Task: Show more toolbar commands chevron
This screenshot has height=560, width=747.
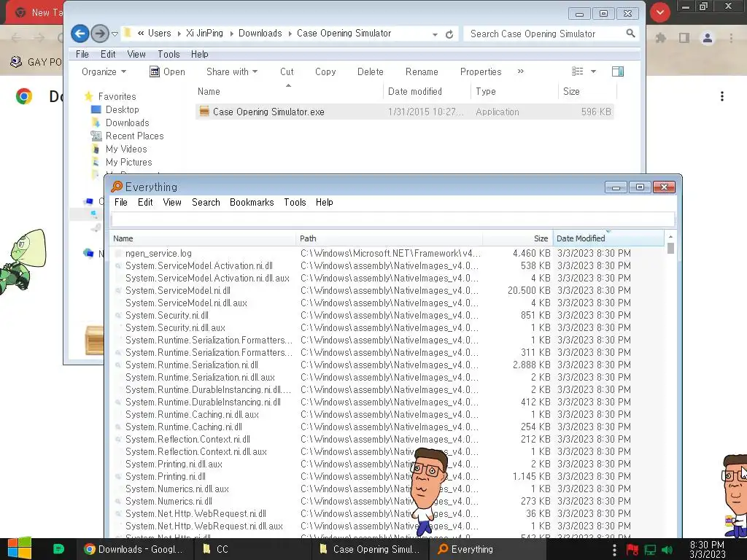Action: tap(521, 71)
